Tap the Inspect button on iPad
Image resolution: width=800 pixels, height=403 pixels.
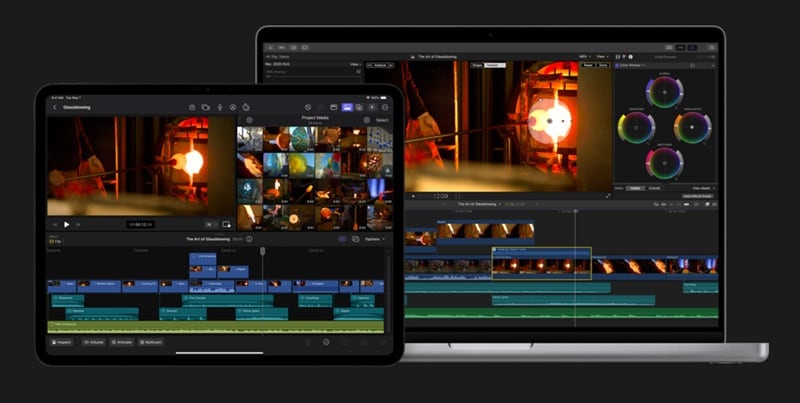coord(61,342)
